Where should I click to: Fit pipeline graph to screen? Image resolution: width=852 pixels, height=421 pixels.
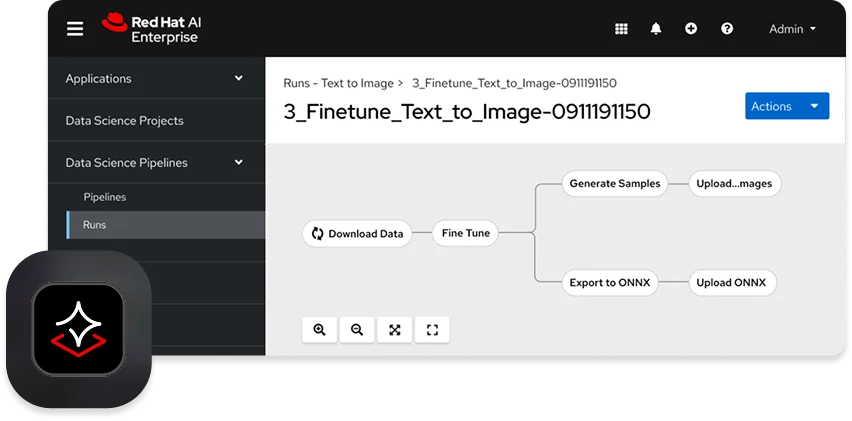[x=395, y=330]
